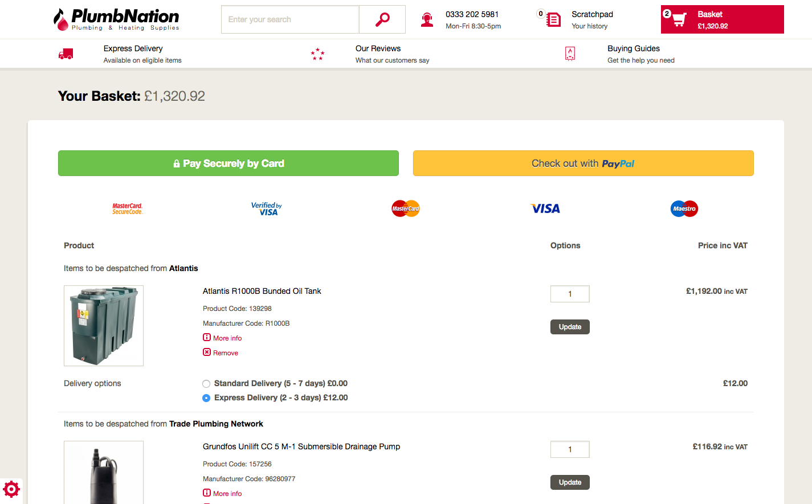
Task: Click the Enter your search field
Action: tap(290, 19)
